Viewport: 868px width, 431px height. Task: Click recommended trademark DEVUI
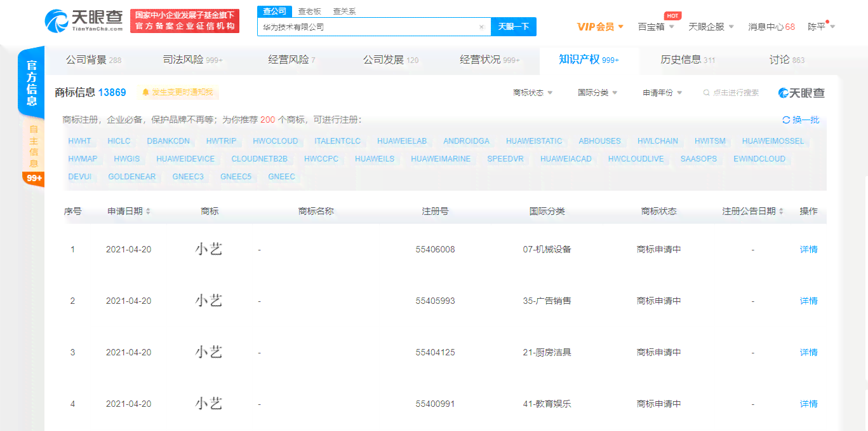click(79, 177)
